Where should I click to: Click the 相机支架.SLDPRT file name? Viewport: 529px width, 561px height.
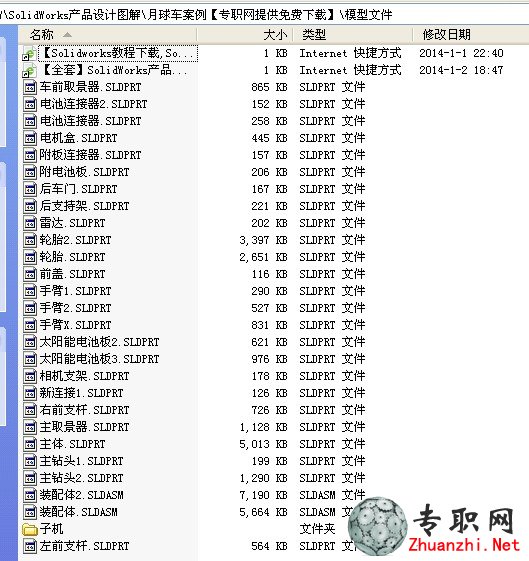[84, 376]
